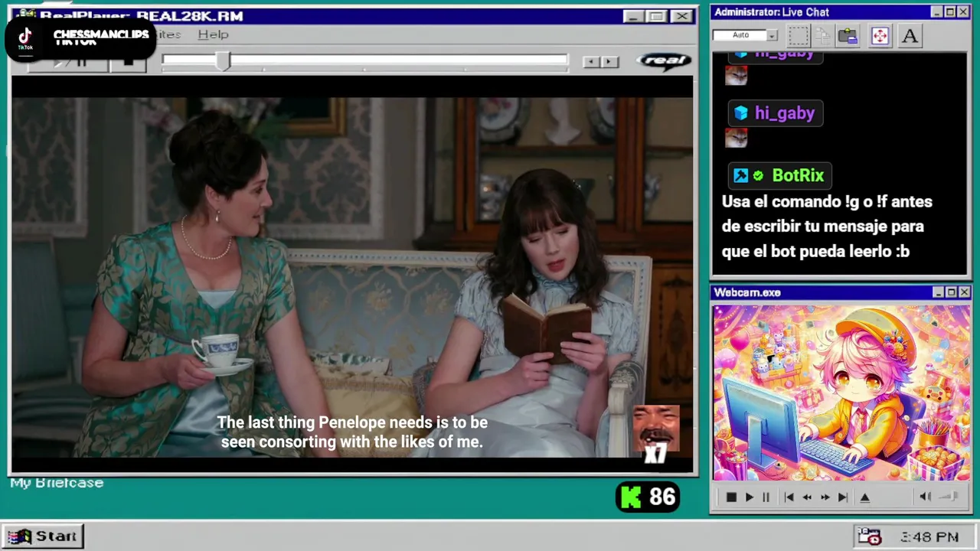Click the system tray scheduler icon
This screenshot has width=980, height=551.
pos(869,536)
